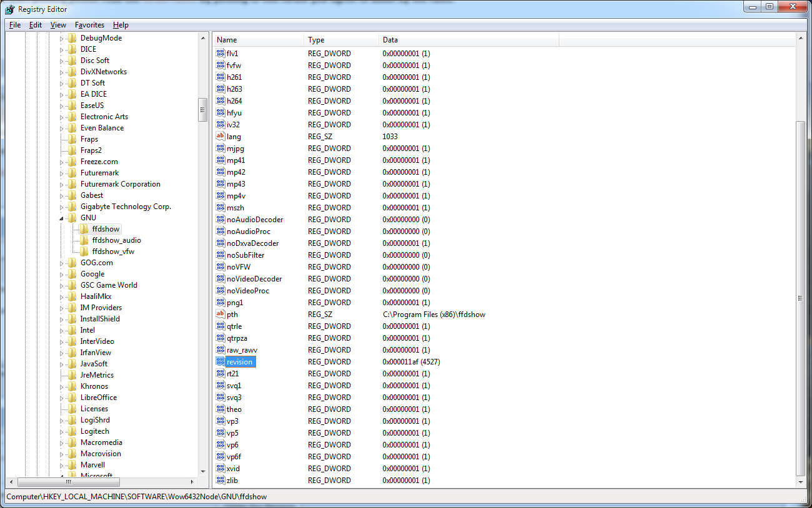The image size is (812, 508).
Task: Click the status bar registry path
Action: (137, 497)
